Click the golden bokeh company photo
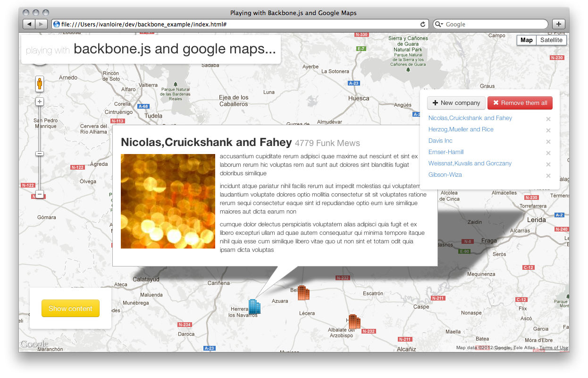Image resolution: width=588 pixels, height=378 pixels. click(x=168, y=201)
